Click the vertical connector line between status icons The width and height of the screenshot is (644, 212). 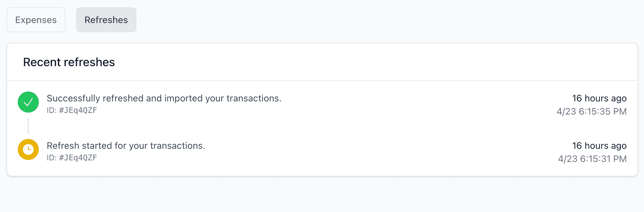[28, 126]
